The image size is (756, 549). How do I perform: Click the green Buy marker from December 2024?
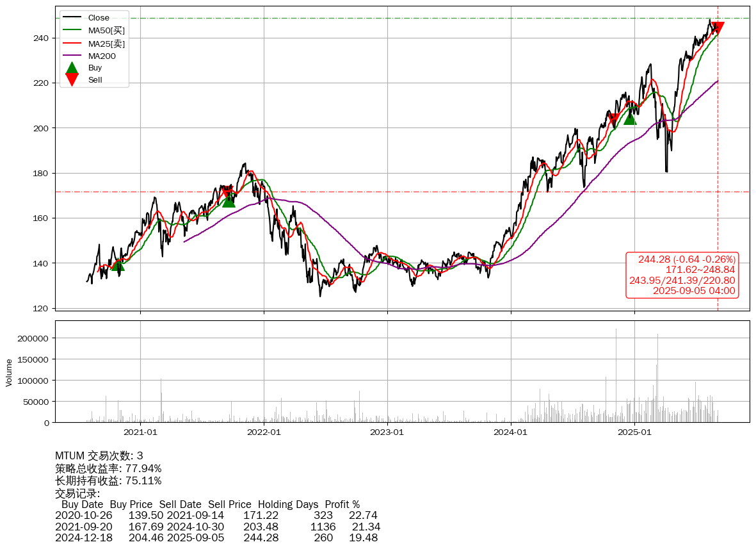click(x=630, y=119)
